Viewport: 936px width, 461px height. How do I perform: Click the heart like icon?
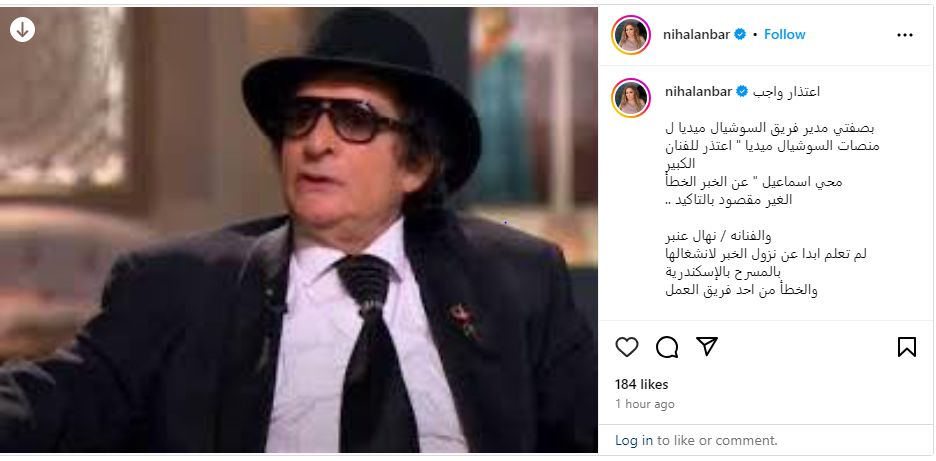pyautogui.click(x=627, y=347)
